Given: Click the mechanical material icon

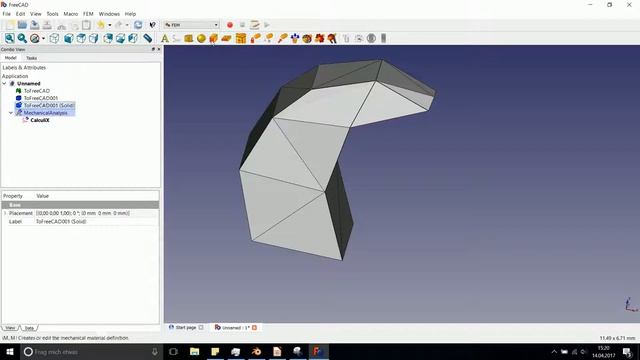Looking at the screenshot, I should pyautogui.click(x=213, y=38).
